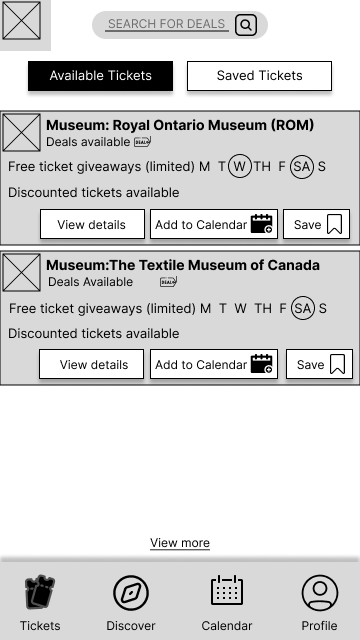Focus the Search for Deals field
The height and width of the screenshot is (640, 360).
point(167,24)
